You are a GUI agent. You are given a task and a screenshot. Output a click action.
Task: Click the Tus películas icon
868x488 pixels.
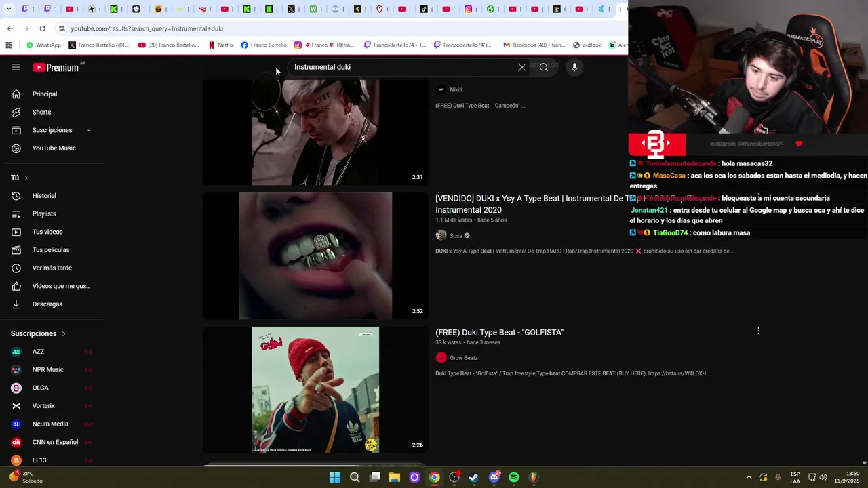point(16,250)
